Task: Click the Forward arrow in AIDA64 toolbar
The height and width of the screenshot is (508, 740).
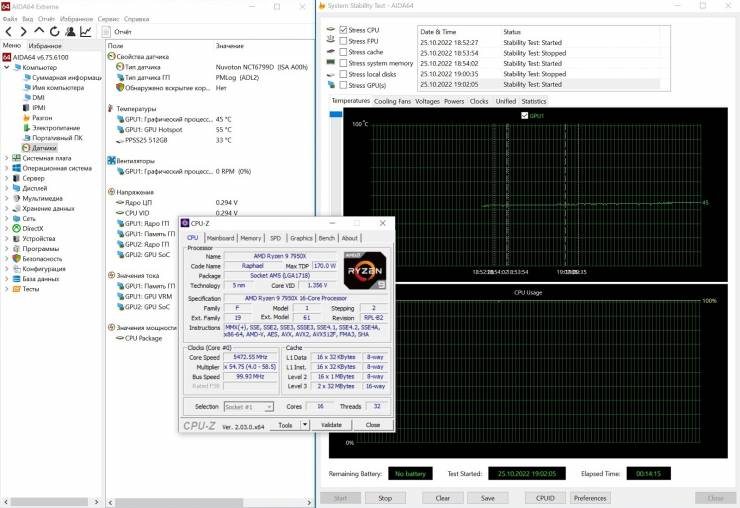Action: [x=24, y=32]
